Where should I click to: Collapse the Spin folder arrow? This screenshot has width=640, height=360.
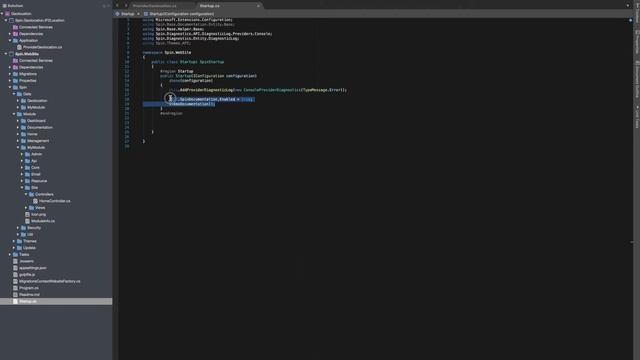click(x=10, y=87)
